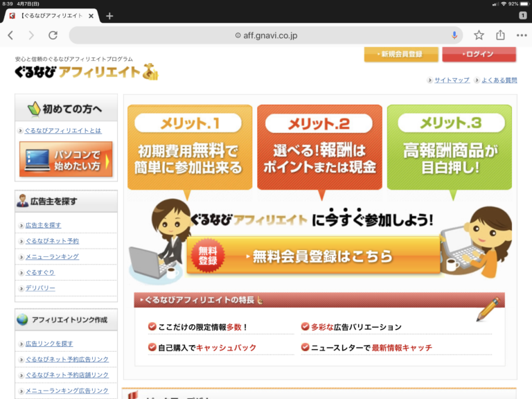Click the パソコンで始めたい方 banner
Image resolution: width=532 pixels, height=399 pixels.
pyautogui.click(x=66, y=159)
